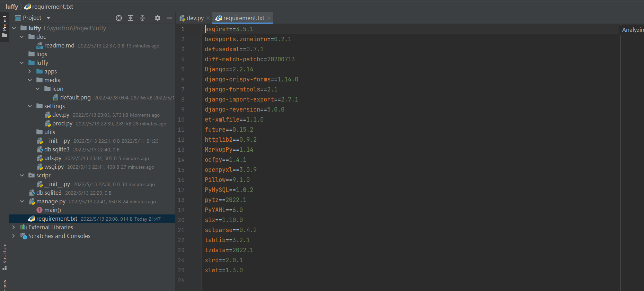Click the asgiref==3.5.1 line
644x291 pixels.
pyautogui.click(x=229, y=29)
